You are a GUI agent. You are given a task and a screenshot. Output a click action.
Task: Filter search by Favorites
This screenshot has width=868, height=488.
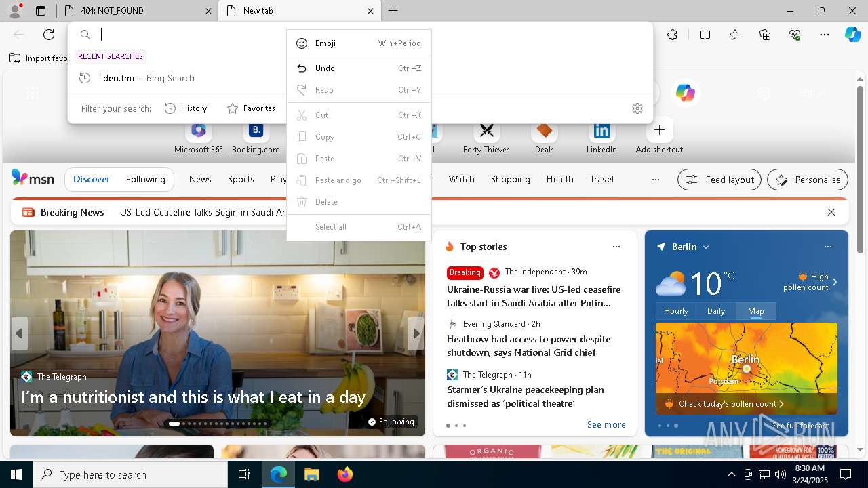pos(251,108)
